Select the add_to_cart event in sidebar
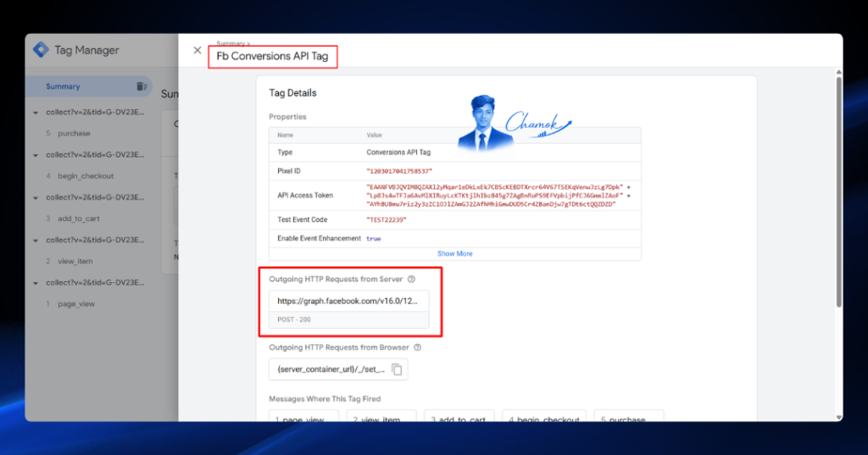 coord(79,219)
